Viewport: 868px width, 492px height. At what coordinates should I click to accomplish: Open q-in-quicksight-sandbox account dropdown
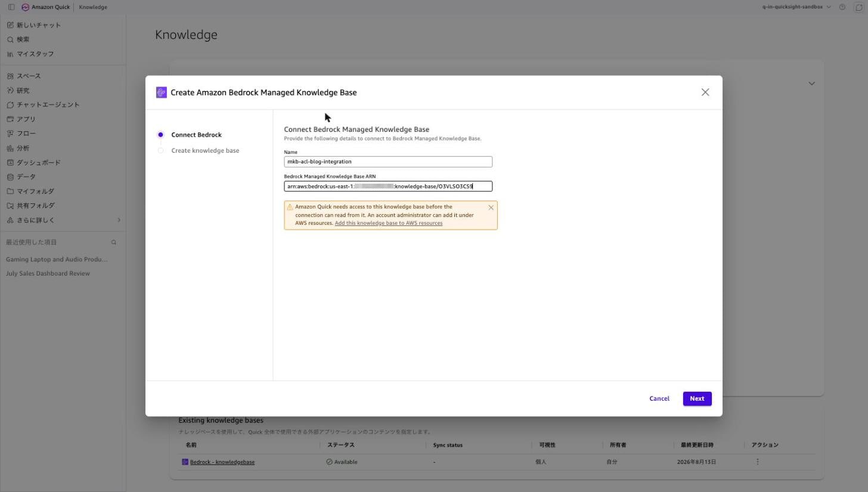[x=796, y=7]
